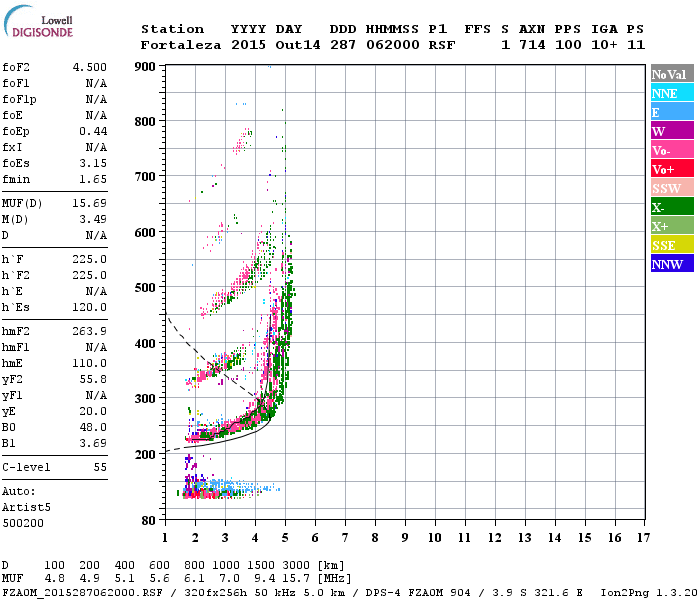Click the SSW light pink legend swatch
This screenshot has width=700, height=600.
click(672, 188)
